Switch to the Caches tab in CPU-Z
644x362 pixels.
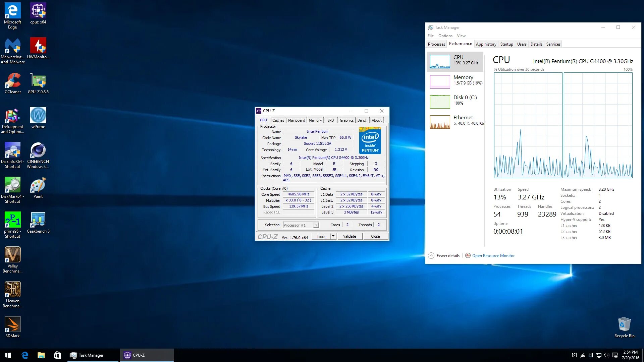pos(278,120)
